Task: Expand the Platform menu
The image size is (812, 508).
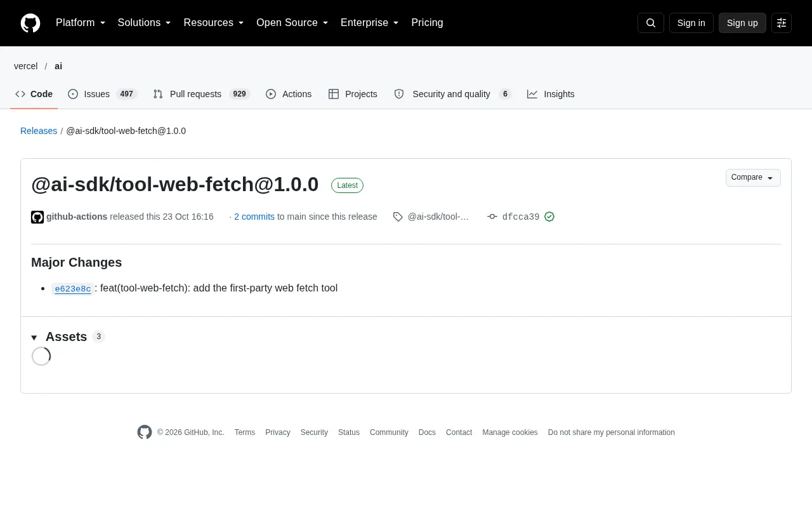Action: point(81,23)
